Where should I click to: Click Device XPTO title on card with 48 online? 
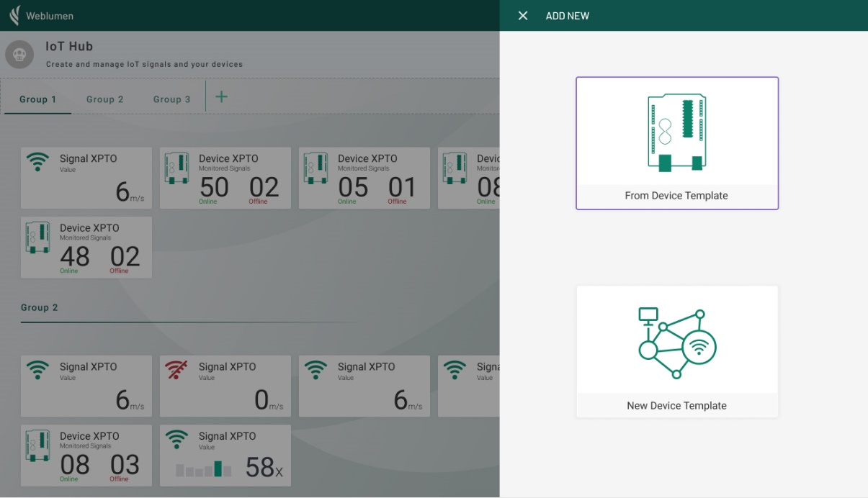coord(89,227)
